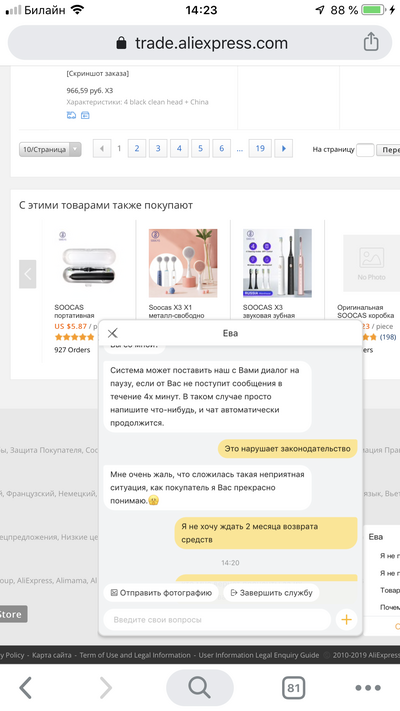Close the Ева chat window

coord(112,333)
